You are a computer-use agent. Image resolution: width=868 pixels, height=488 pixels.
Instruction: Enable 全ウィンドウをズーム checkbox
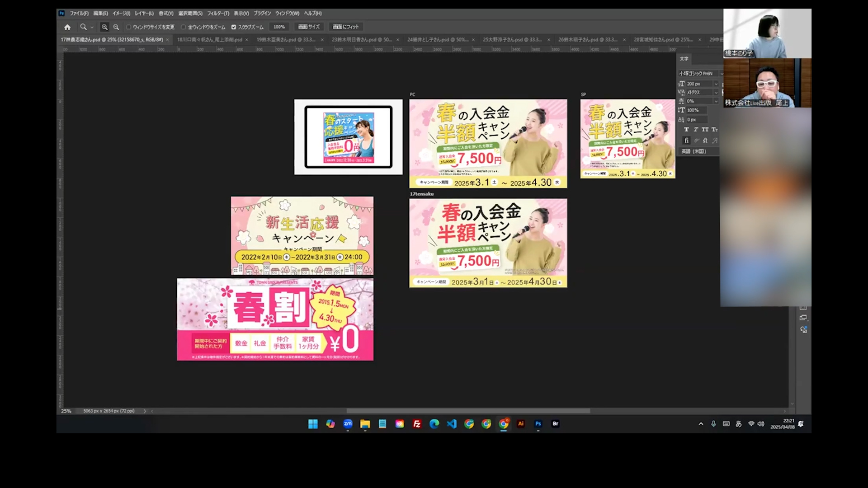183,27
